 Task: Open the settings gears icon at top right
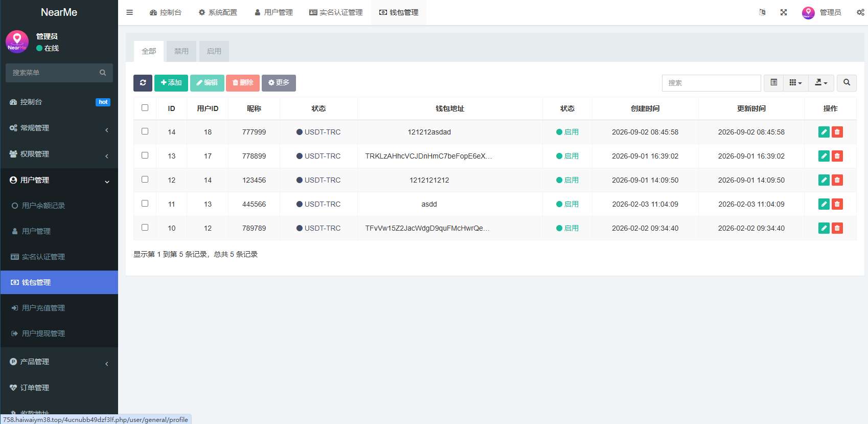click(861, 12)
